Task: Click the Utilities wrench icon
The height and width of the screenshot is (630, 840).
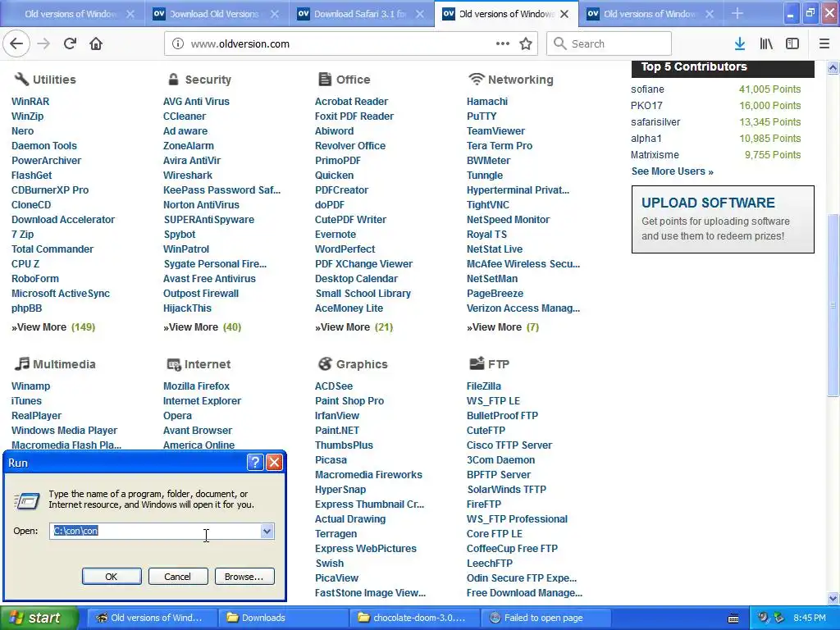Action: pos(21,80)
